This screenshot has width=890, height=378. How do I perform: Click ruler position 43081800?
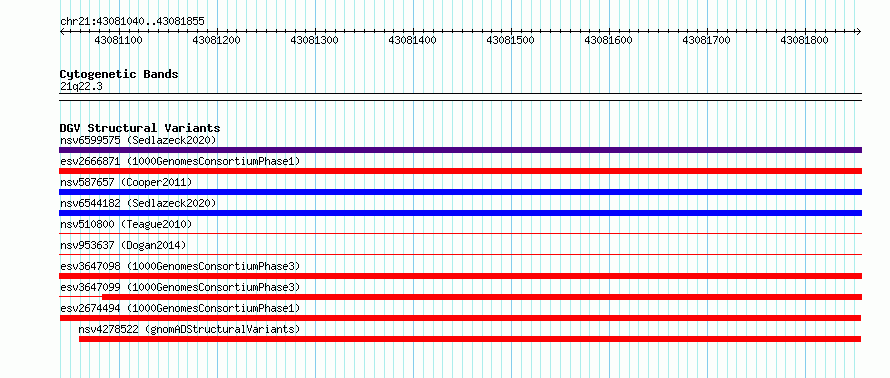pyautogui.click(x=805, y=41)
